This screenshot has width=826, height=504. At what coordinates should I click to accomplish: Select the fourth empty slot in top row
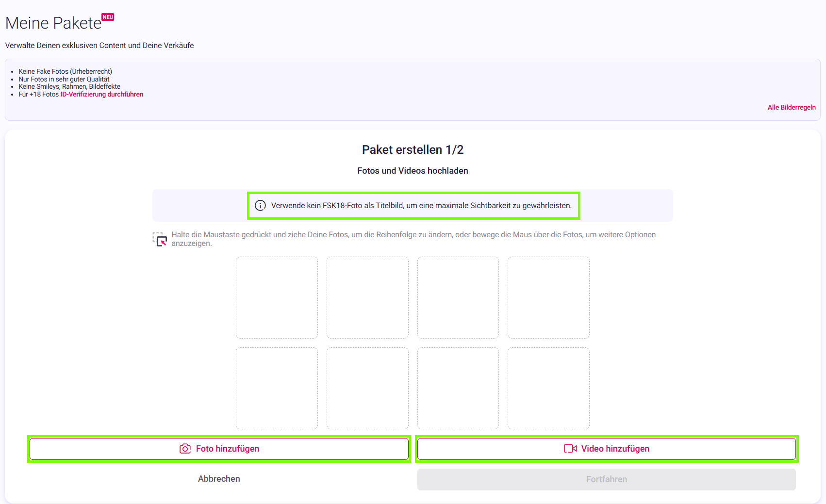pos(548,298)
